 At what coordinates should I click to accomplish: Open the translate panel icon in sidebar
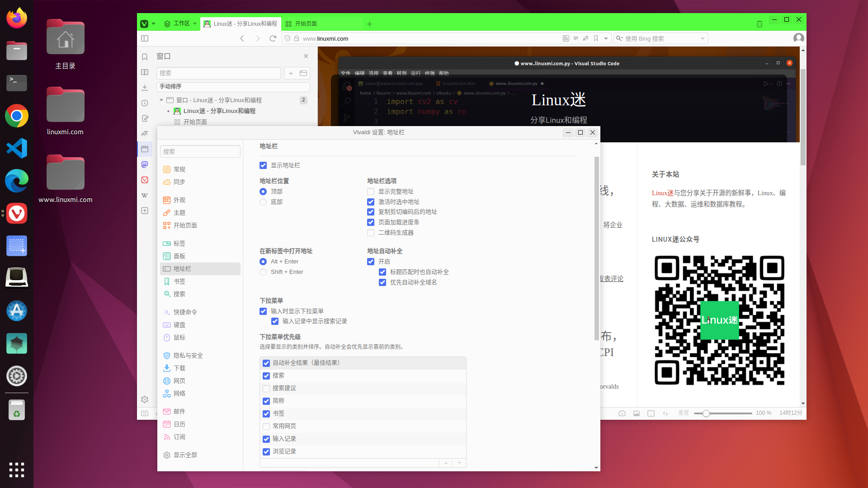coord(145,134)
